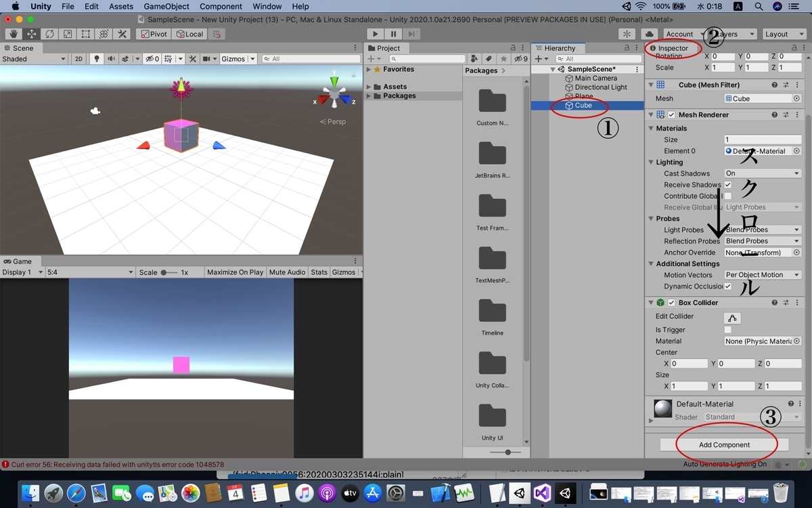Screen dimensions: 812x508
Task: Click Project search by label icon
Action: [x=489, y=59]
